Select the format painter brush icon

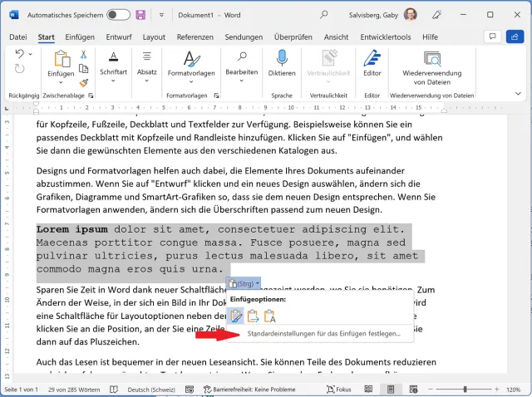tap(84, 82)
